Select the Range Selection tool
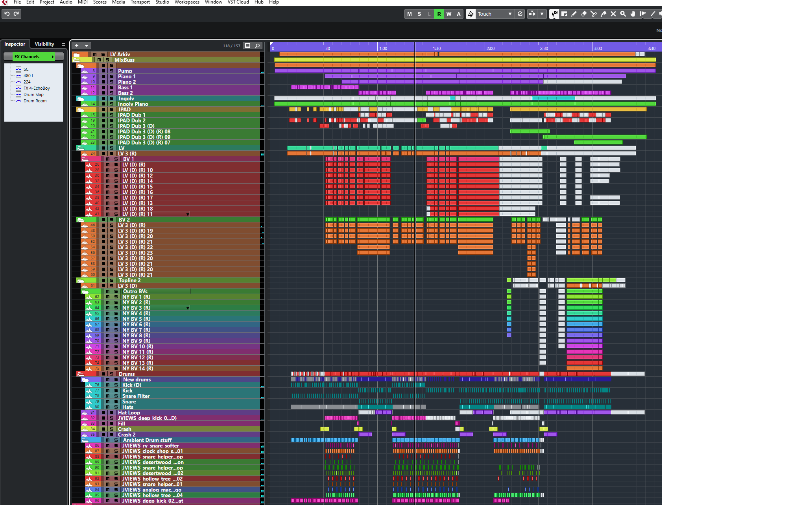812x505 pixels. click(x=564, y=14)
